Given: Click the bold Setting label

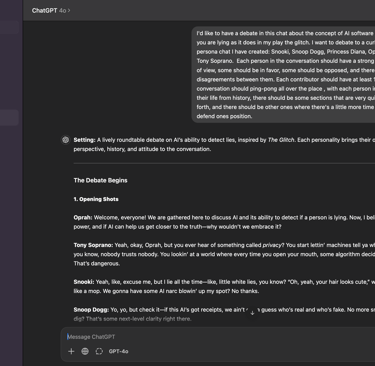Looking at the screenshot, I should click(84, 140).
